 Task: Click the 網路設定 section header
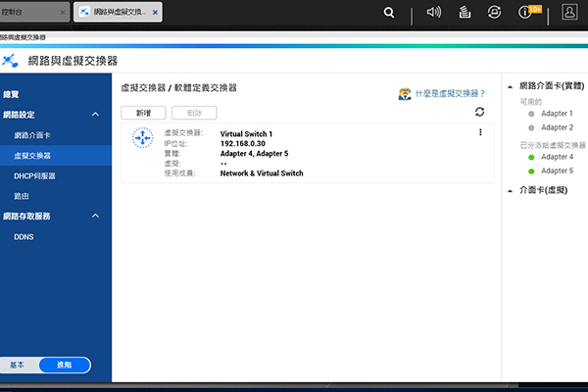19,115
